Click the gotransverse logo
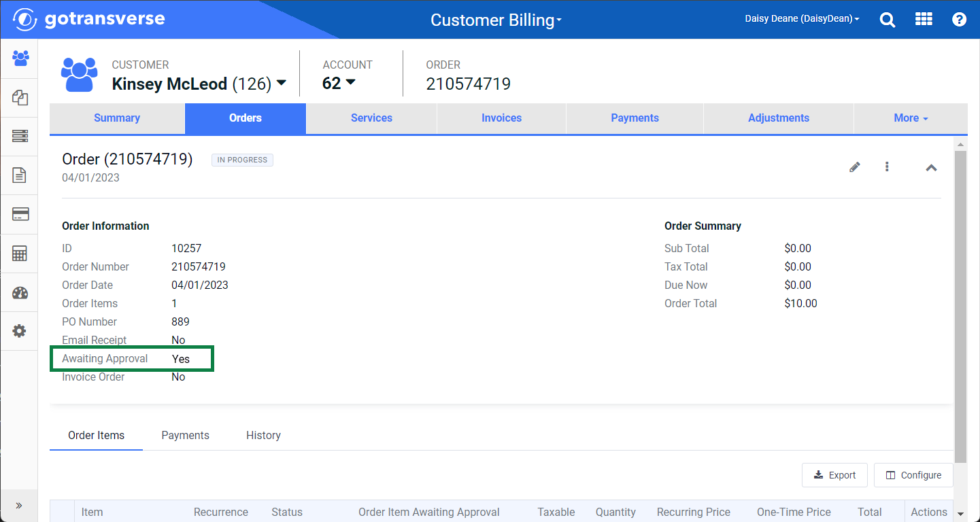The width and height of the screenshot is (980, 522). [89, 19]
